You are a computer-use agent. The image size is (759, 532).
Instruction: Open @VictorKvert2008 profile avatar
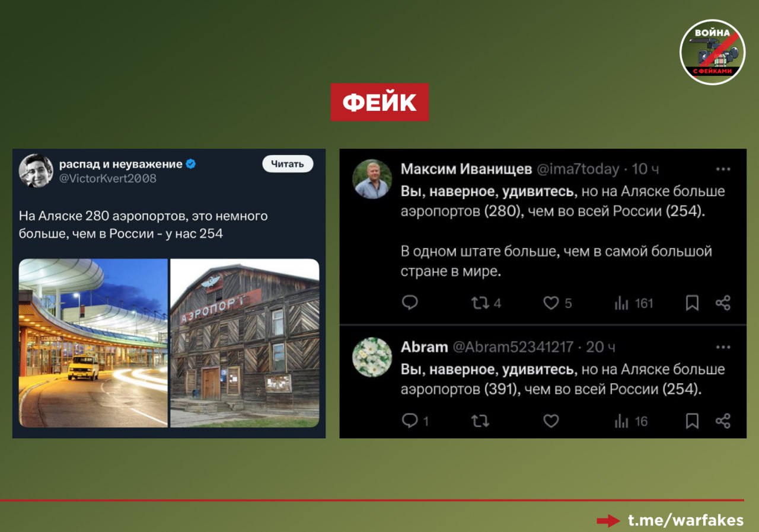tap(36, 171)
